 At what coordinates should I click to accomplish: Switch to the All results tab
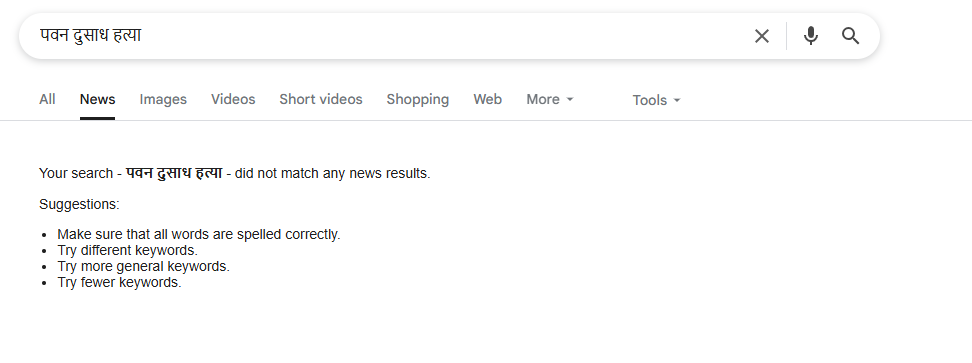pos(47,100)
